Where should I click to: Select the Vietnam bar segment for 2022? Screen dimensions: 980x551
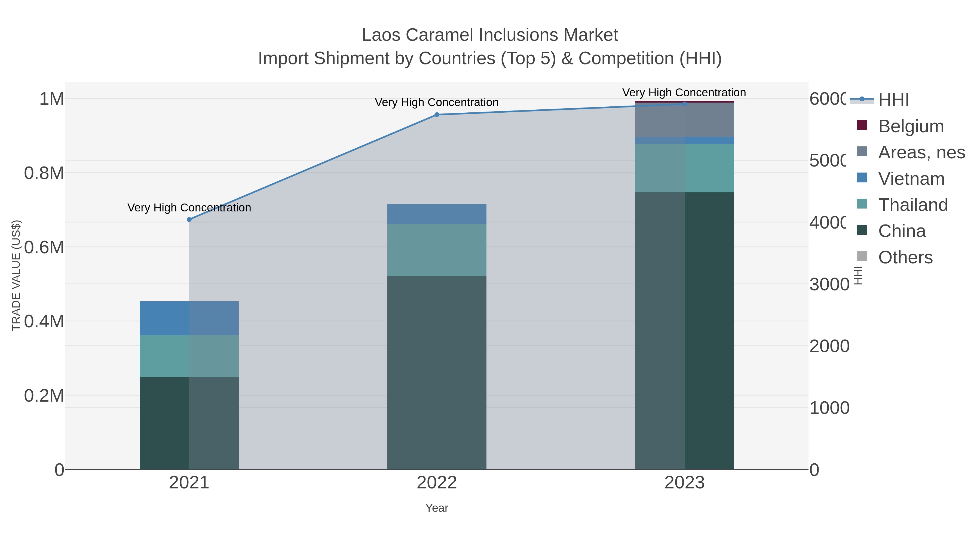tap(437, 214)
